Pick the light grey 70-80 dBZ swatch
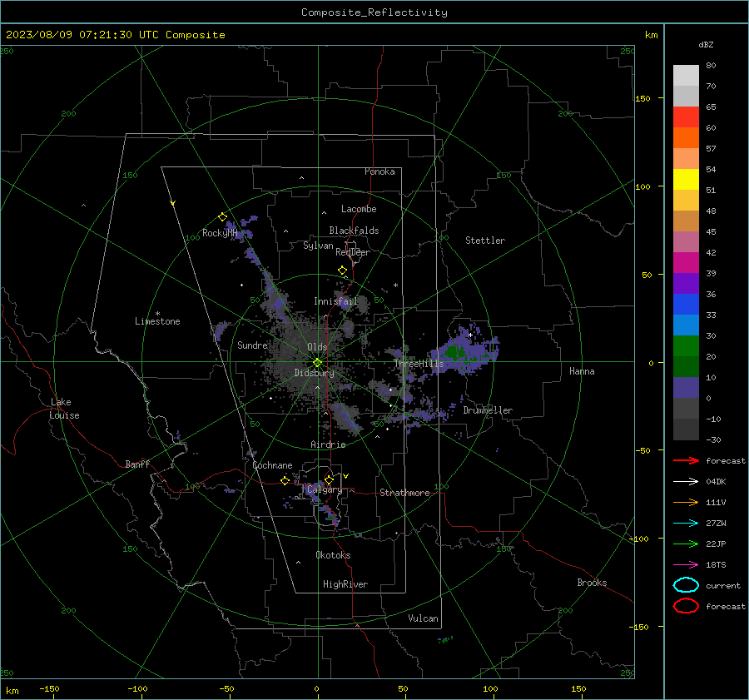This screenshot has width=749, height=700. coord(686,75)
